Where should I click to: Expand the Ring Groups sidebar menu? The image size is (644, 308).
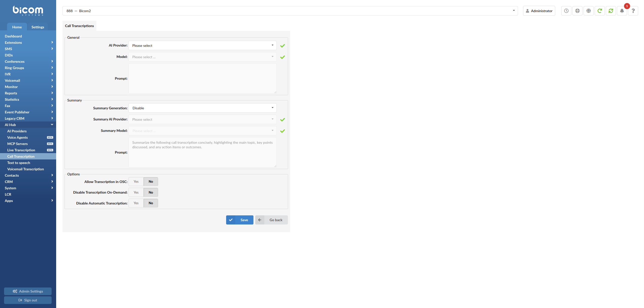point(28,68)
